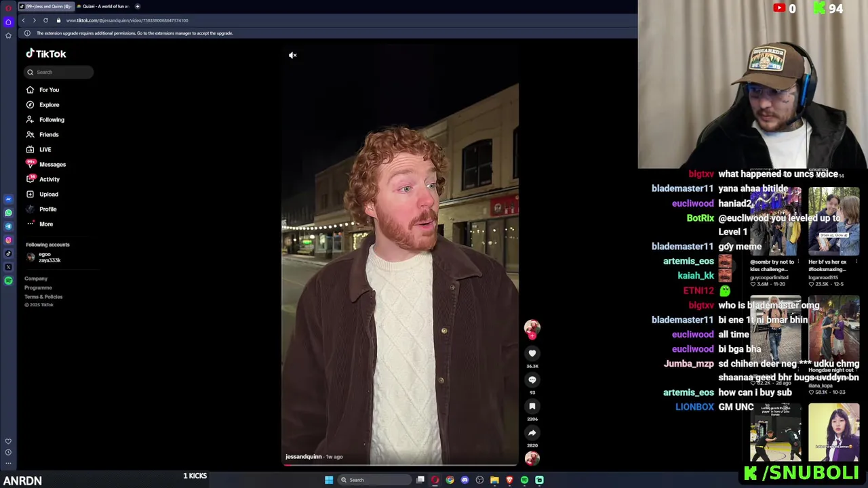Open the Programme footer link
Image resolution: width=868 pixels, height=488 pixels.
pyautogui.click(x=38, y=287)
